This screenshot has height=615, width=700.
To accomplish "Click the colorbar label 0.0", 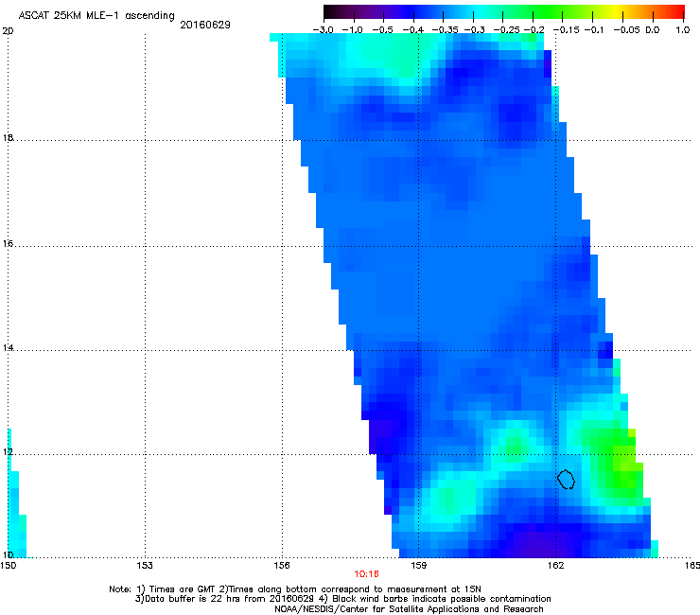I will coord(653,30).
